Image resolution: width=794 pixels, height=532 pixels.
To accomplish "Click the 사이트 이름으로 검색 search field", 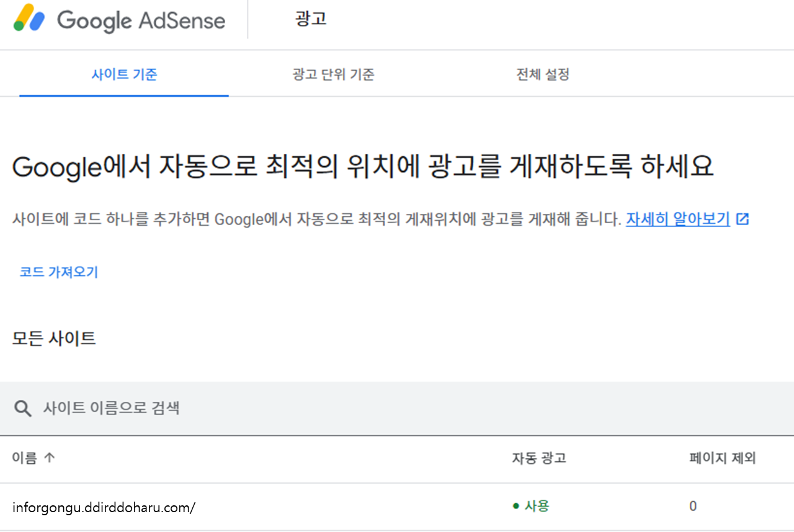I will pyautogui.click(x=113, y=409).
